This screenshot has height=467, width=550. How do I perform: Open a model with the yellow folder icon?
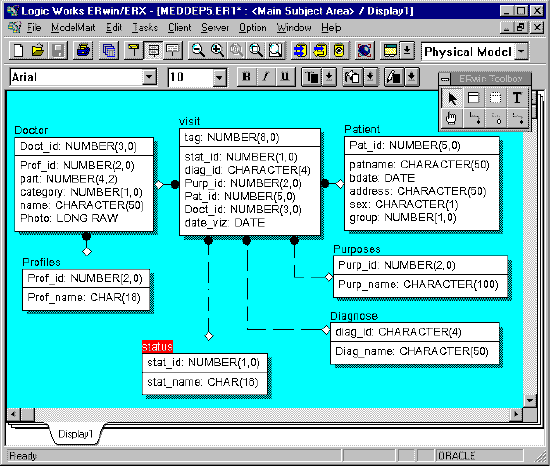tap(38, 51)
